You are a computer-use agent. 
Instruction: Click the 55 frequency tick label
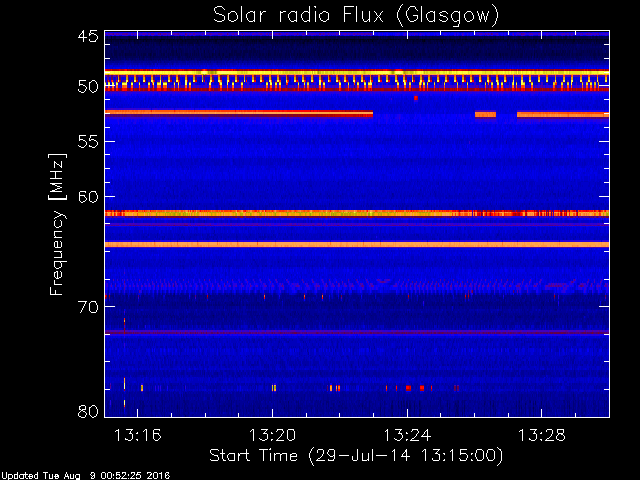[x=88, y=142]
